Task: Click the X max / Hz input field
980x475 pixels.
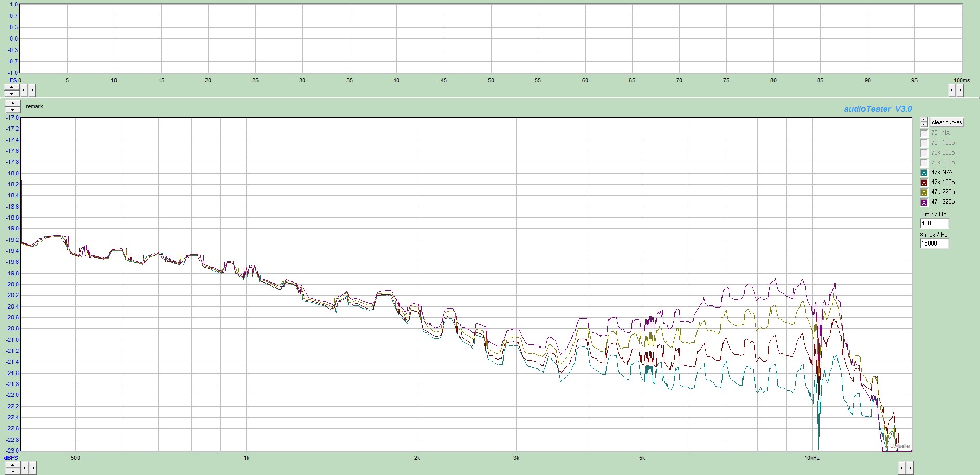Action: pyautogui.click(x=934, y=243)
